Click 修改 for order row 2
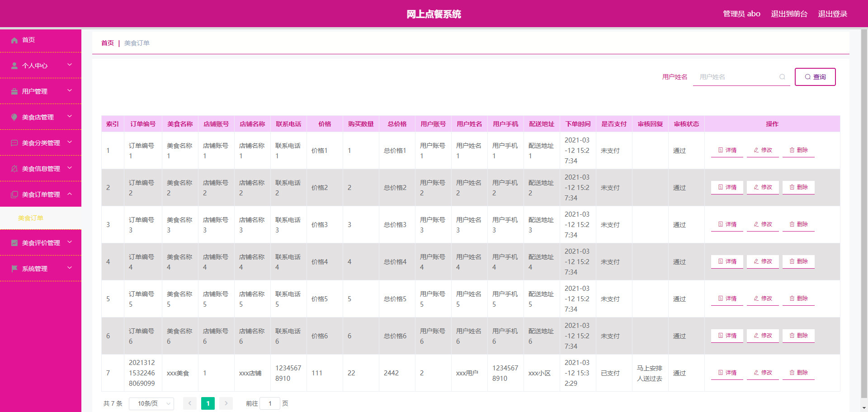 [x=763, y=187]
